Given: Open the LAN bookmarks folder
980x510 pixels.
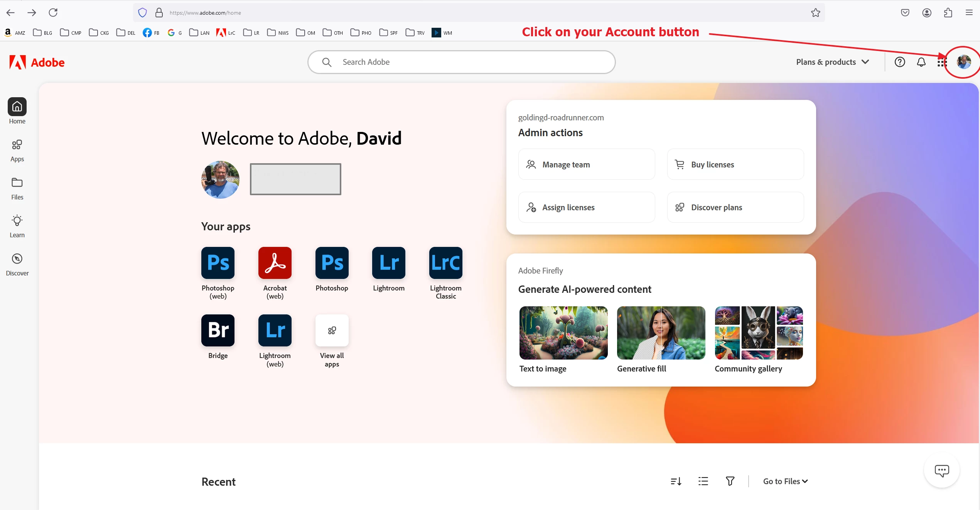Looking at the screenshot, I should (199, 33).
